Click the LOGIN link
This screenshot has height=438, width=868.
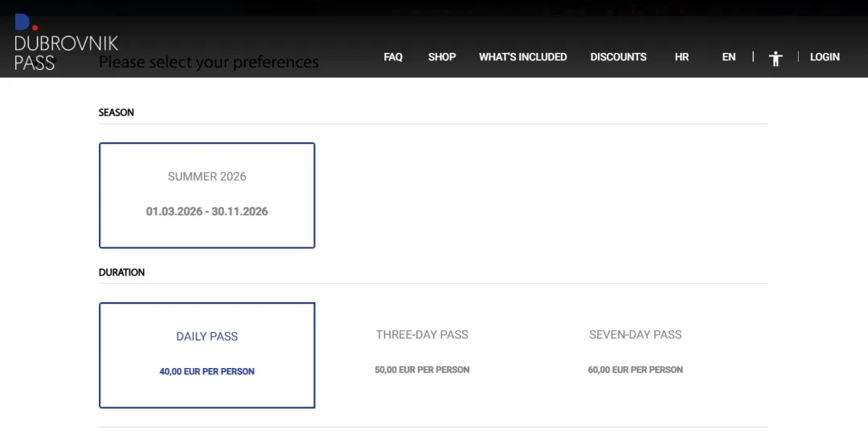tap(825, 57)
